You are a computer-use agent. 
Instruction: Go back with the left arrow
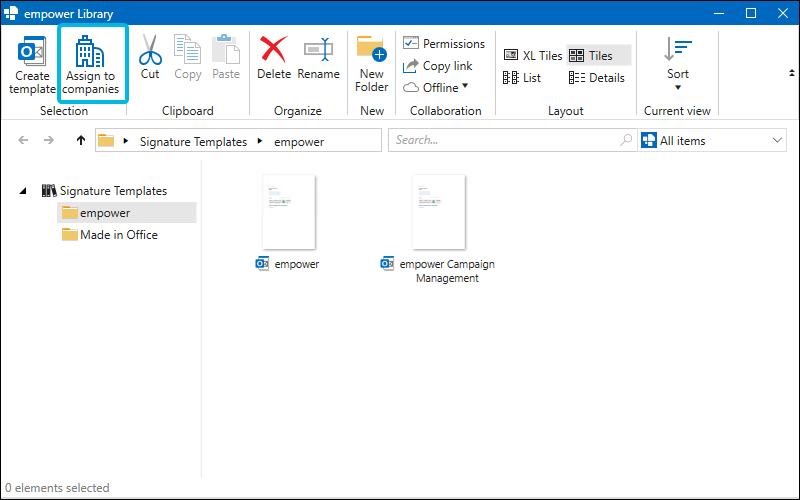23,140
